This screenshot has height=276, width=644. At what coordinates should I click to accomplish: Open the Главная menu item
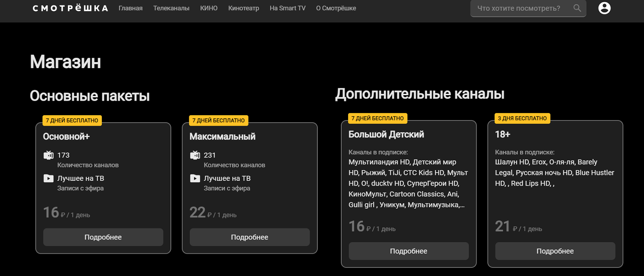131,8
